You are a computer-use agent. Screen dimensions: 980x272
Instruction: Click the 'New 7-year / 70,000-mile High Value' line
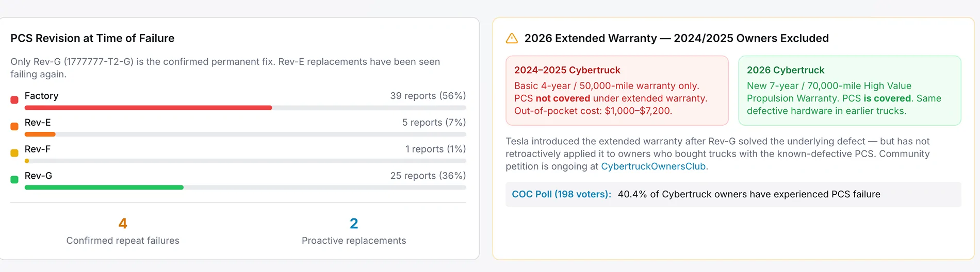tap(829, 86)
